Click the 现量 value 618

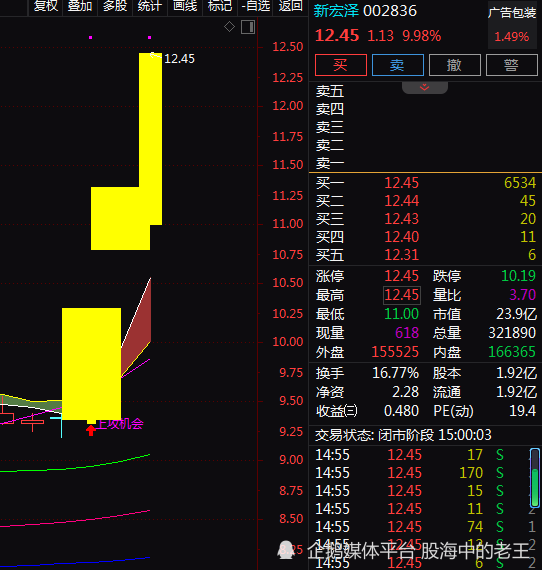[x=407, y=333]
